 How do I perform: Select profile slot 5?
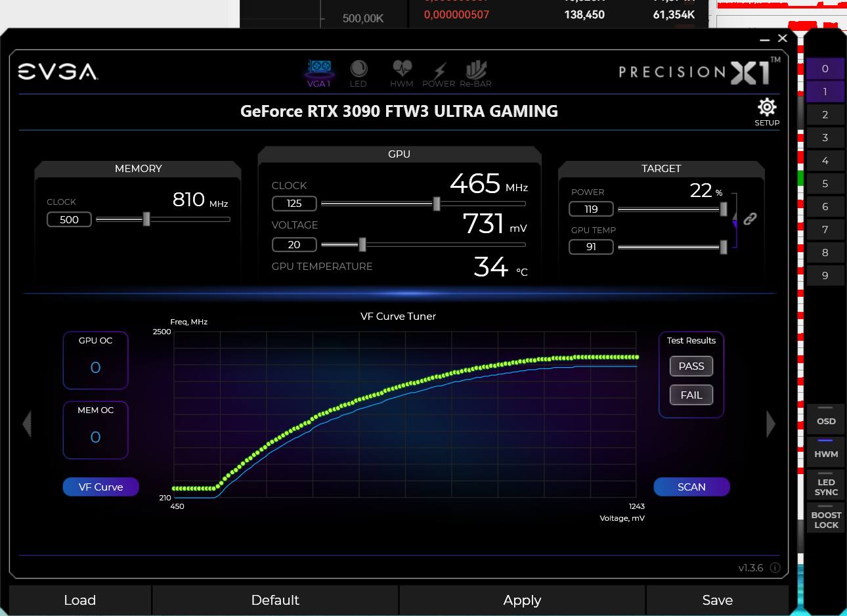[x=825, y=184]
